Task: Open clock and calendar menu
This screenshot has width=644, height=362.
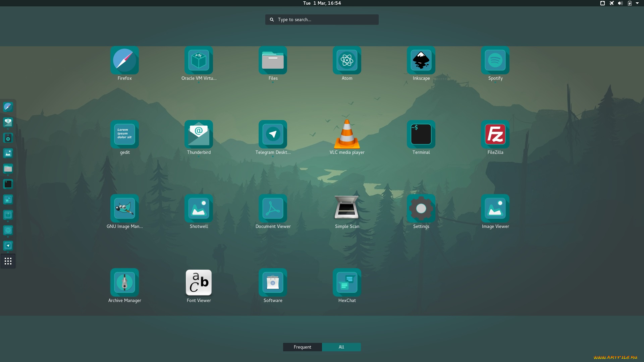Action: click(x=322, y=3)
